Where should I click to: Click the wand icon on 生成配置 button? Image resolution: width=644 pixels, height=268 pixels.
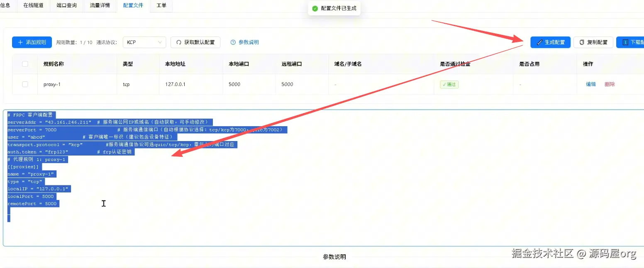(539, 42)
